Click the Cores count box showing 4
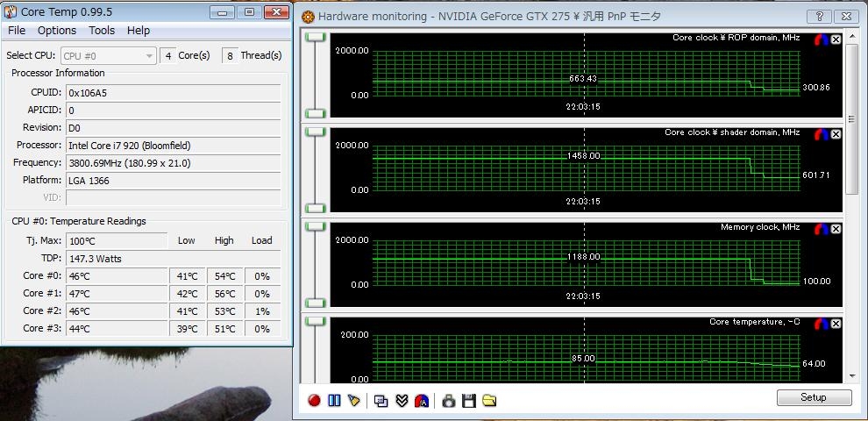The height and width of the screenshot is (421, 868). tap(167, 56)
